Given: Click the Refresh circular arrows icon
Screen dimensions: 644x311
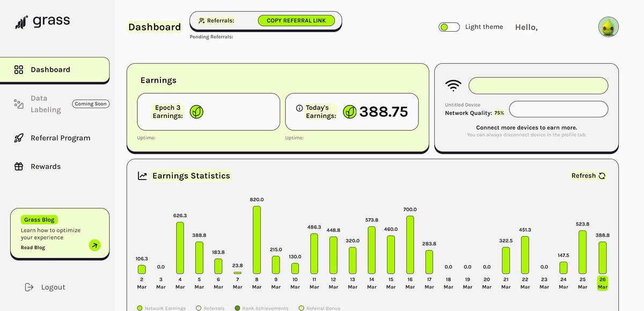Looking at the screenshot, I should tap(602, 176).
